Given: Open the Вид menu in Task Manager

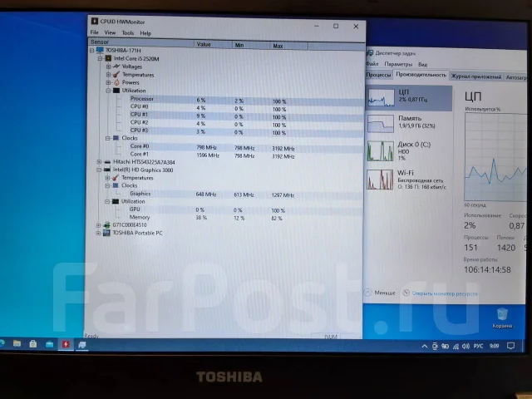Looking at the screenshot, I should click(423, 65).
